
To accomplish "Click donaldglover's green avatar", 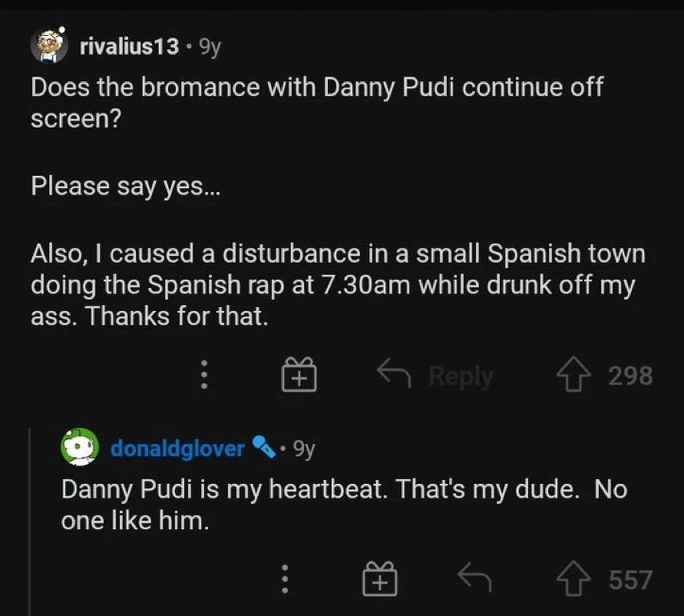I will pyautogui.click(x=80, y=447).
